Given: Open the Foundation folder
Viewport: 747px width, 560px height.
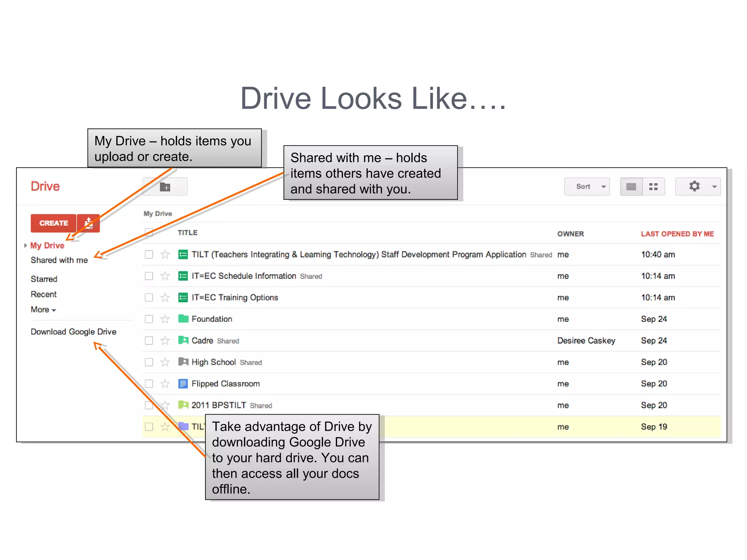Looking at the screenshot, I should [212, 319].
